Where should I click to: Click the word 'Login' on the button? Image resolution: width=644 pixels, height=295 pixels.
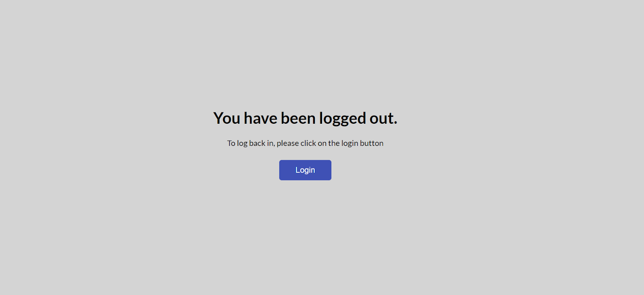[305, 170]
